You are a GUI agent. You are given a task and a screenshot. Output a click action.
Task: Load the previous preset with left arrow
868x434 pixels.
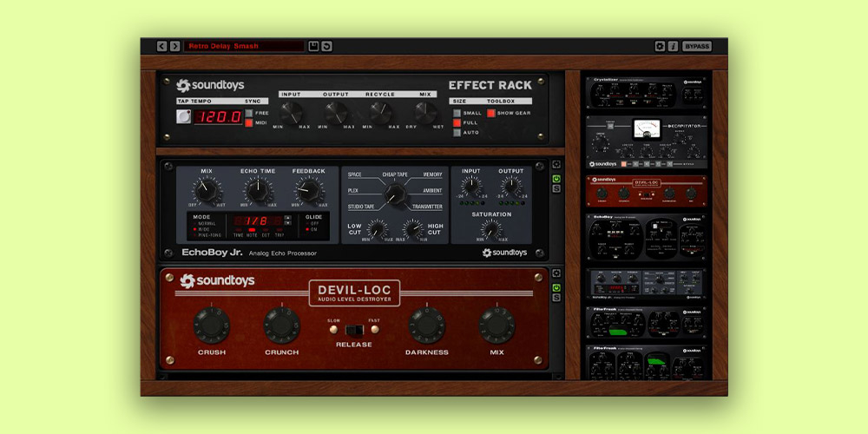coord(162,46)
